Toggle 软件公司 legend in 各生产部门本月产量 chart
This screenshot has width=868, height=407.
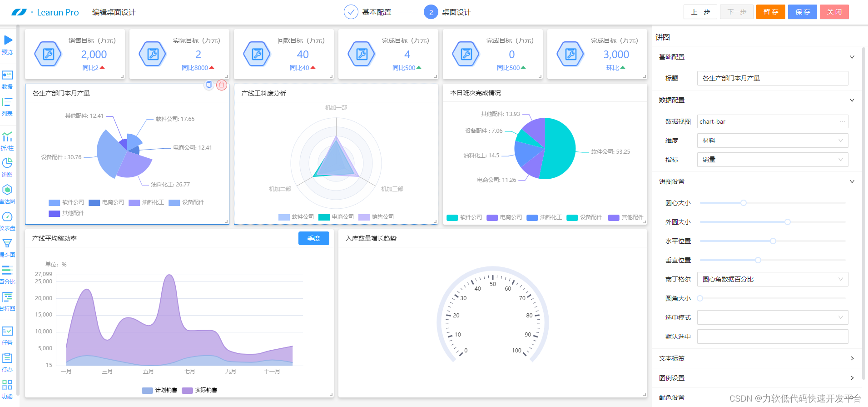[66, 202]
